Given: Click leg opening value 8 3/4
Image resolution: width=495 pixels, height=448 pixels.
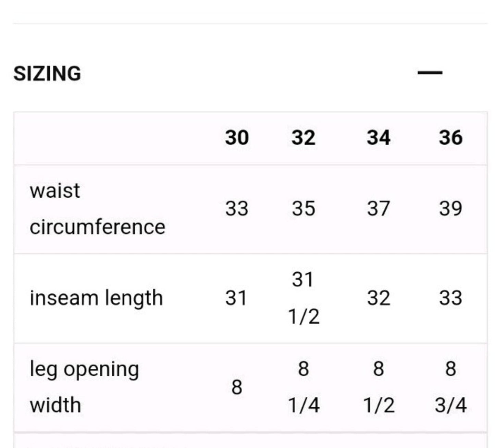Looking at the screenshot, I should coord(451,387).
